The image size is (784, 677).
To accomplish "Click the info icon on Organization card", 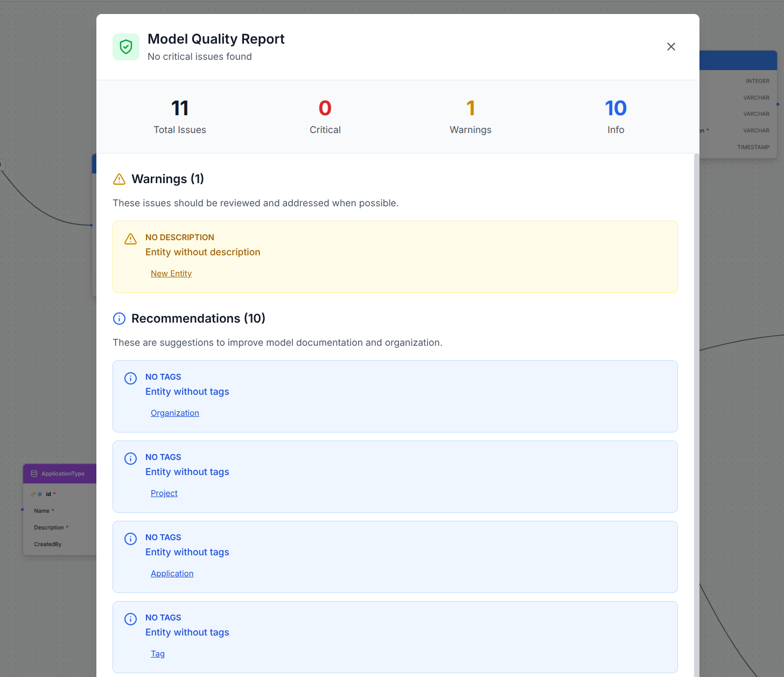I will pyautogui.click(x=130, y=378).
